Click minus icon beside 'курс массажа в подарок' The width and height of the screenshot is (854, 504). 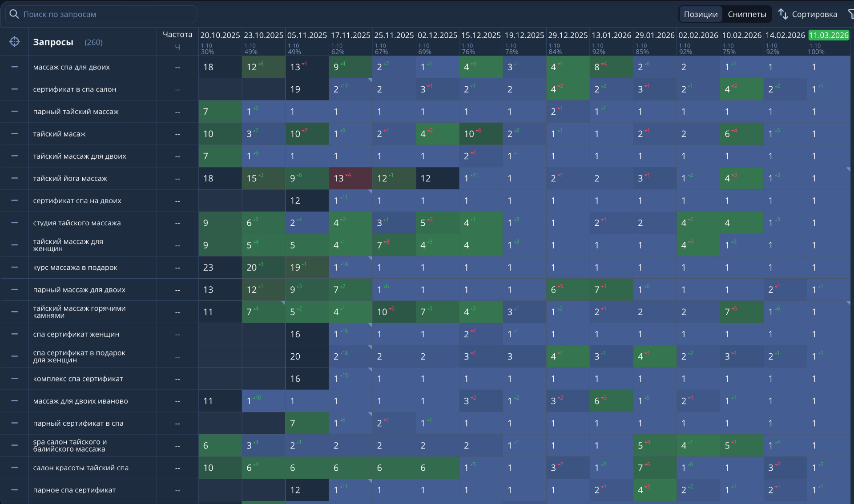point(15,268)
